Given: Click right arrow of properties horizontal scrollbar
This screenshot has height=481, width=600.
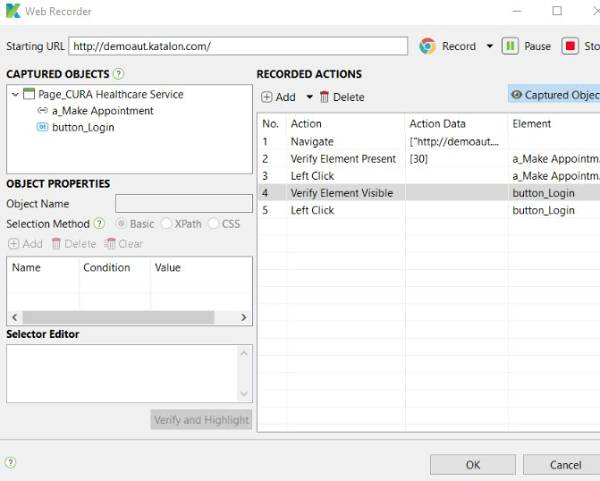Looking at the screenshot, I should coord(243,317).
